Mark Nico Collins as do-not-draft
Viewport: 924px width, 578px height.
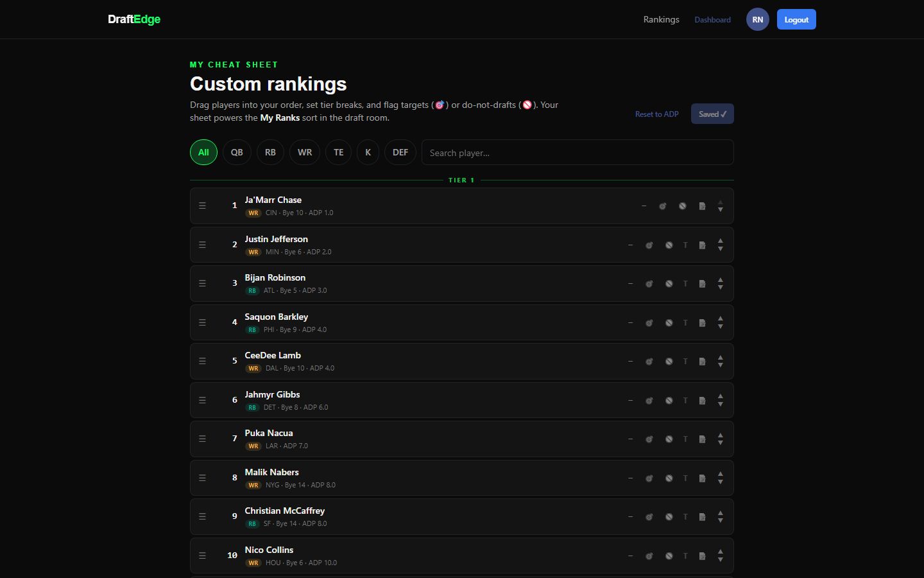click(x=669, y=556)
